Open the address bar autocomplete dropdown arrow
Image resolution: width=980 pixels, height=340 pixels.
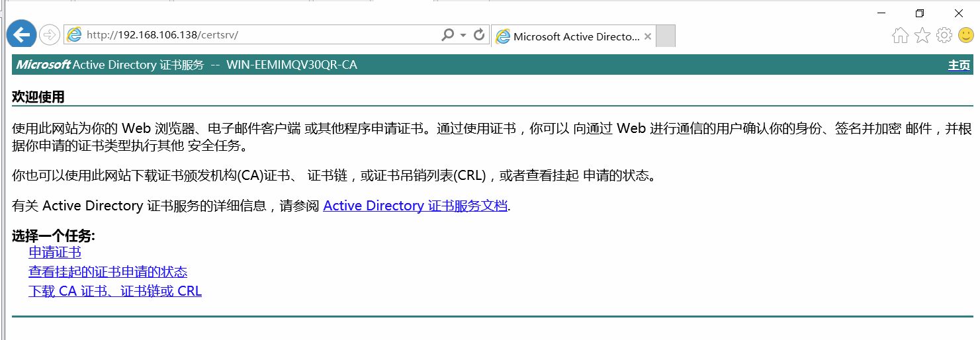[463, 35]
